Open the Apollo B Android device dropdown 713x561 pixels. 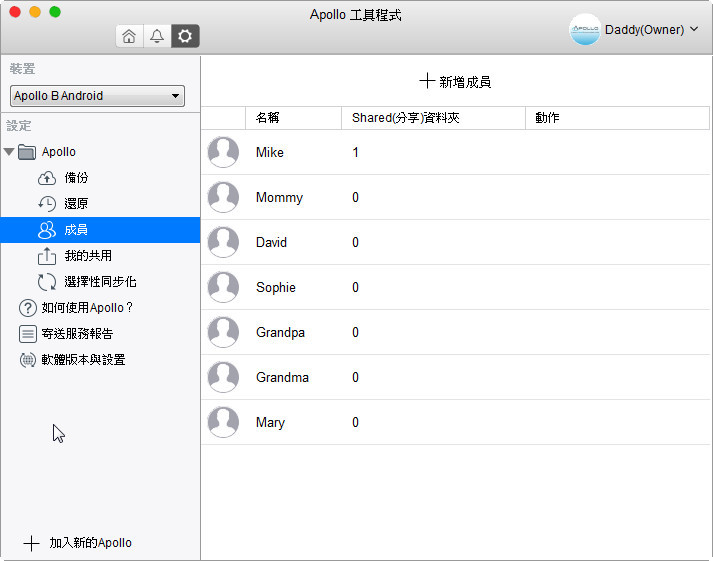pyautogui.click(x=97, y=96)
